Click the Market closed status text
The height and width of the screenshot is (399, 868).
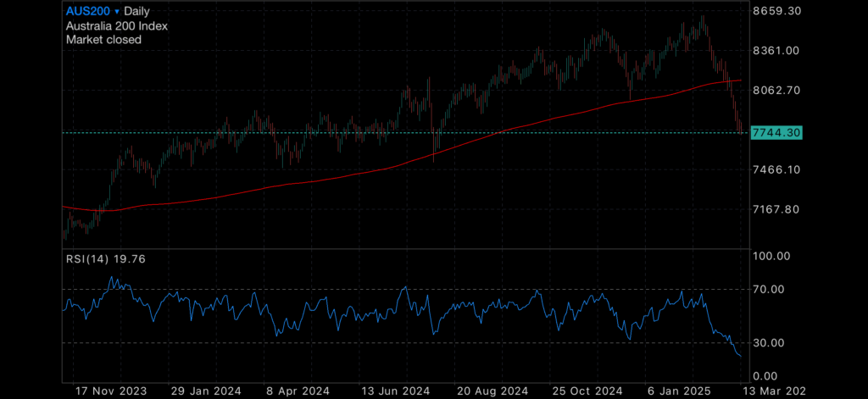coord(103,39)
